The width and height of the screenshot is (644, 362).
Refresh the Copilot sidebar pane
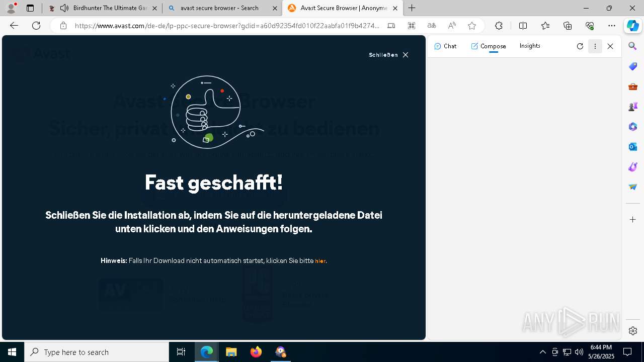click(580, 46)
